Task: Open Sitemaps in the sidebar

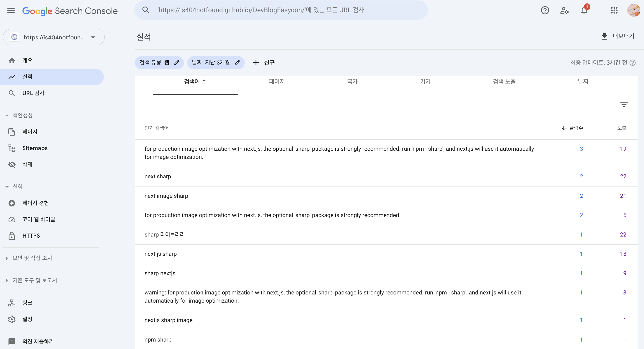Action: (35, 148)
